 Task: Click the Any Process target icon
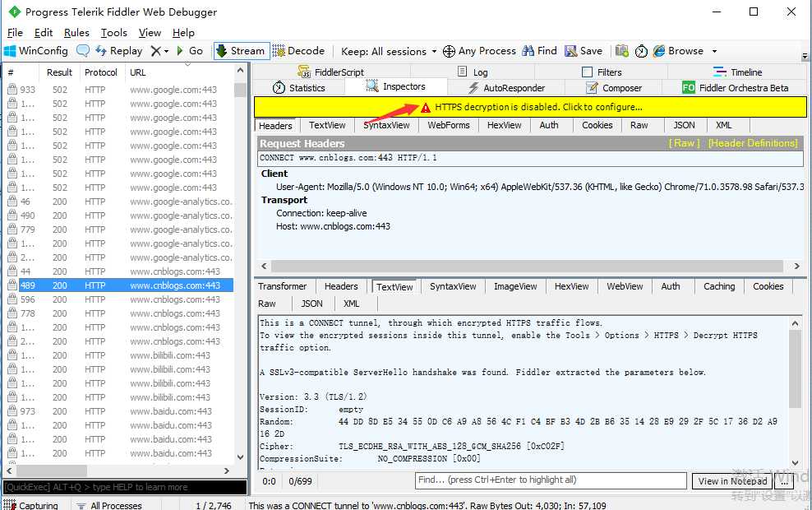pos(449,51)
